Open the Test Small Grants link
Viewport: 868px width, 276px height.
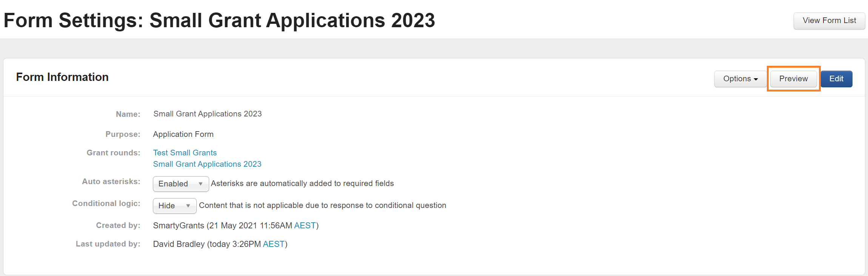(x=185, y=153)
